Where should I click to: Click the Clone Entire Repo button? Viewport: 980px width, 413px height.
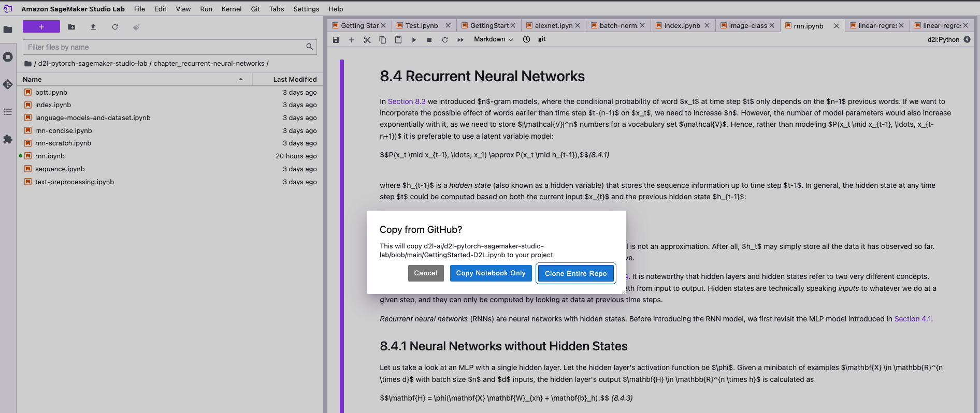tap(575, 273)
